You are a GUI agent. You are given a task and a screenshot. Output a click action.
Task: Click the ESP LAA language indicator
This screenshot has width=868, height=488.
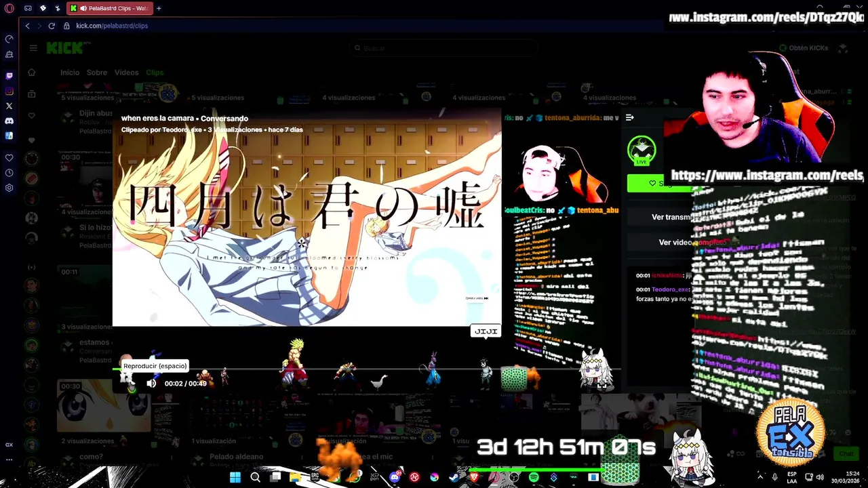pos(792,477)
